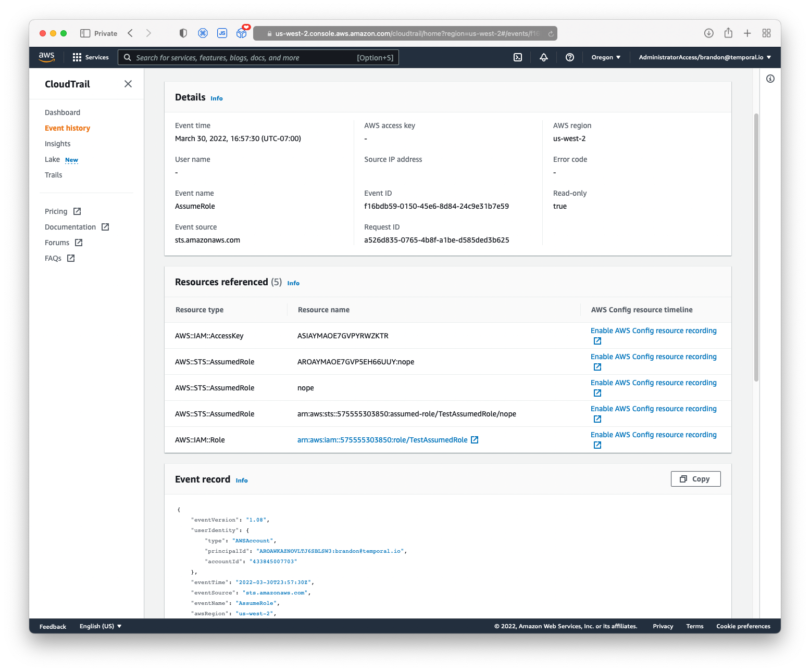
Task: Focus the AWS services search field
Action: [x=258, y=57]
